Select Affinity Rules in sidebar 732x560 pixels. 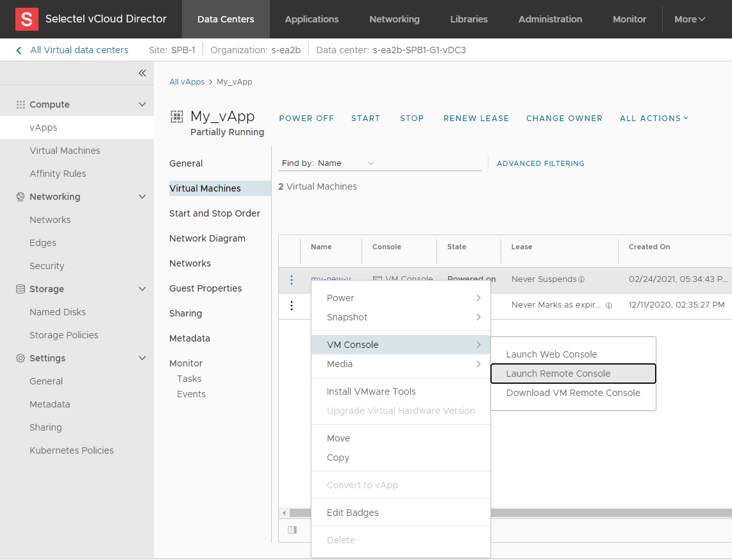[x=58, y=174]
